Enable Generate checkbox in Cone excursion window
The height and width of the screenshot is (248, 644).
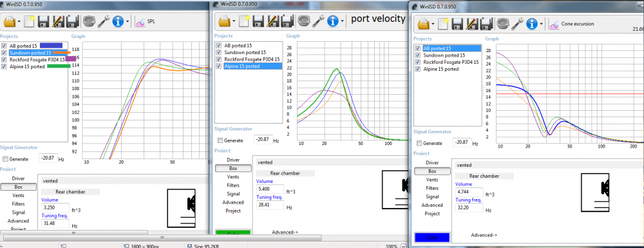click(x=419, y=143)
